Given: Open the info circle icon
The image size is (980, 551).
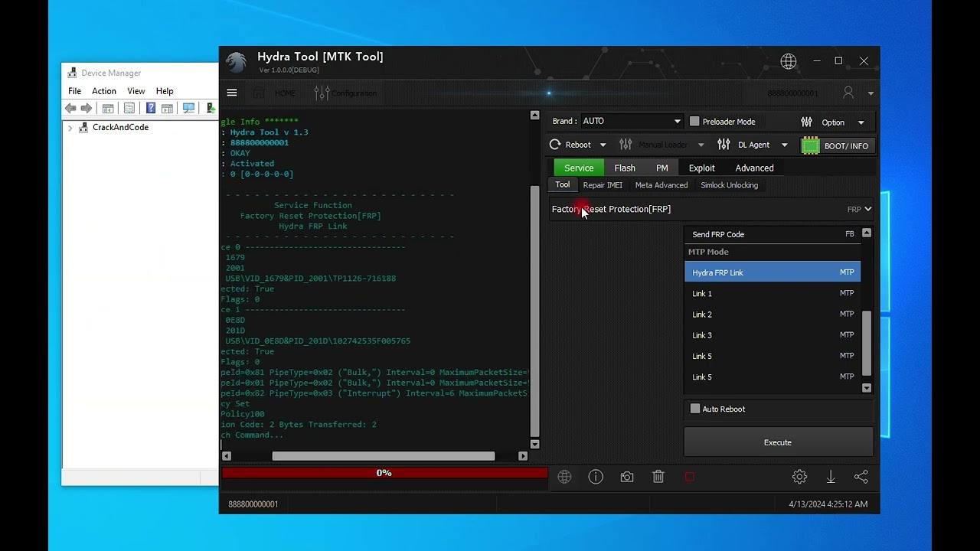Looking at the screenshot, I should 596,477.
